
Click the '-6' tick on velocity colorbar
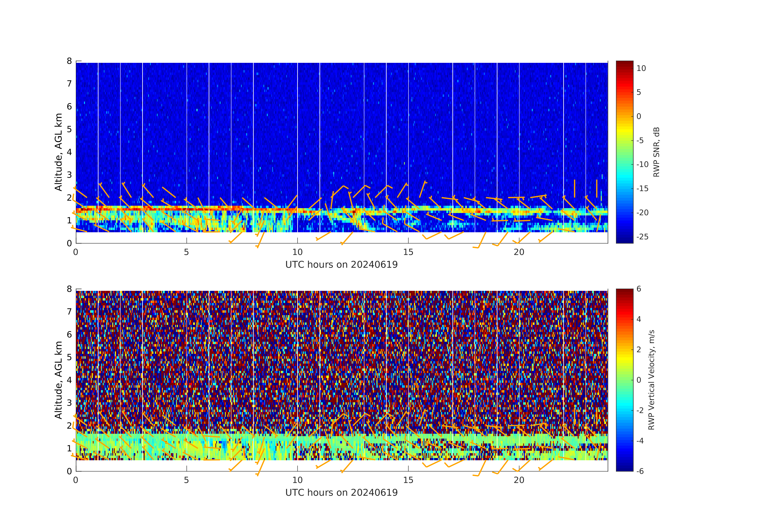click(x=640, y=471)
